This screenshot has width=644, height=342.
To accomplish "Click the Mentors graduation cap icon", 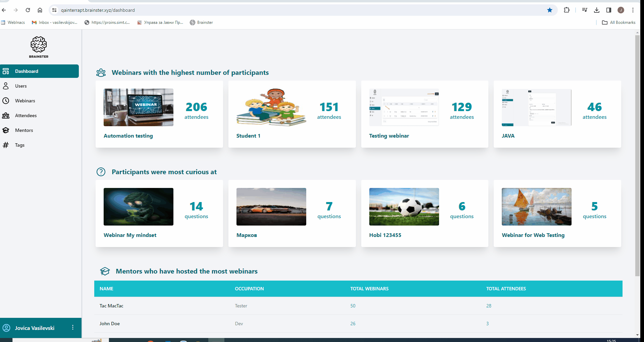I will (x=6, y=130).
